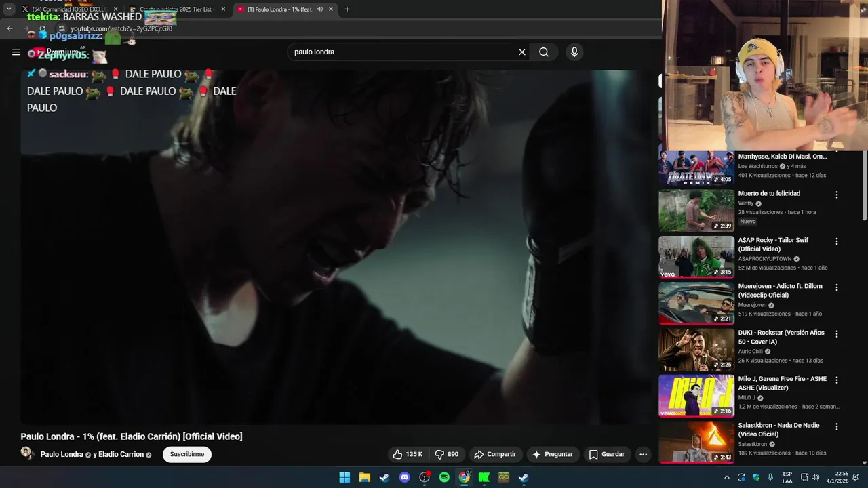Dislike the video showing 890
Screen dimensions: 868x488
click(x=447, y=454)
